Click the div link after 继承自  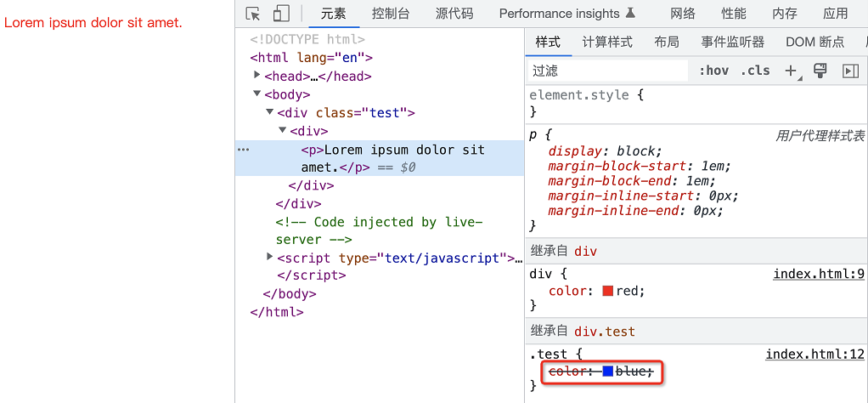coord(586,251)
